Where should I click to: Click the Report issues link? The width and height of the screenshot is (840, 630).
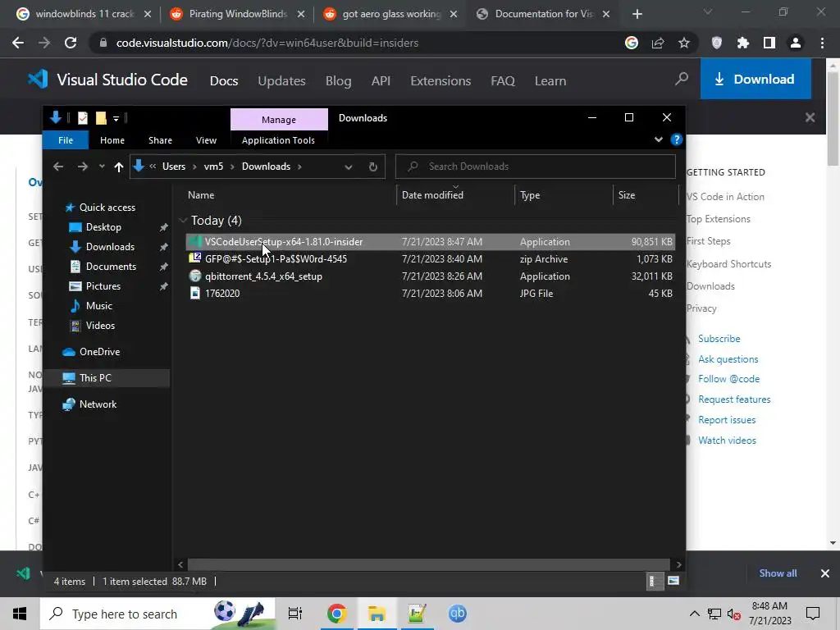coord(727,420)
